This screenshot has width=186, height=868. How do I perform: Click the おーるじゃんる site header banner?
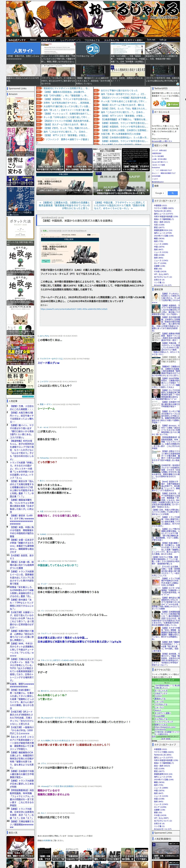coord(93,19)
